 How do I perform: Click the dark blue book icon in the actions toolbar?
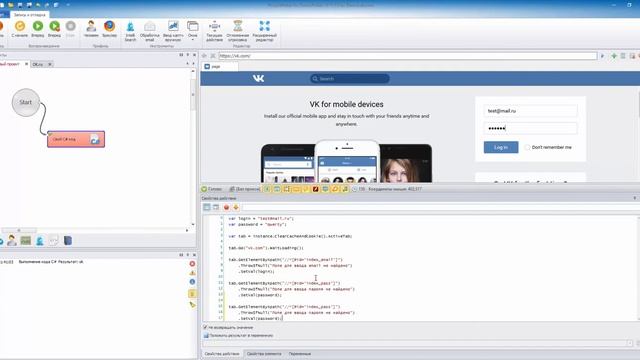tap(68, 241)
